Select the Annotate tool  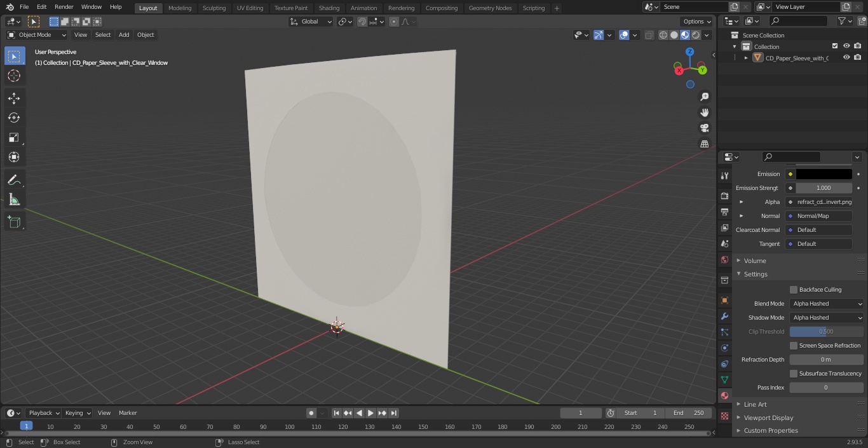14,180
